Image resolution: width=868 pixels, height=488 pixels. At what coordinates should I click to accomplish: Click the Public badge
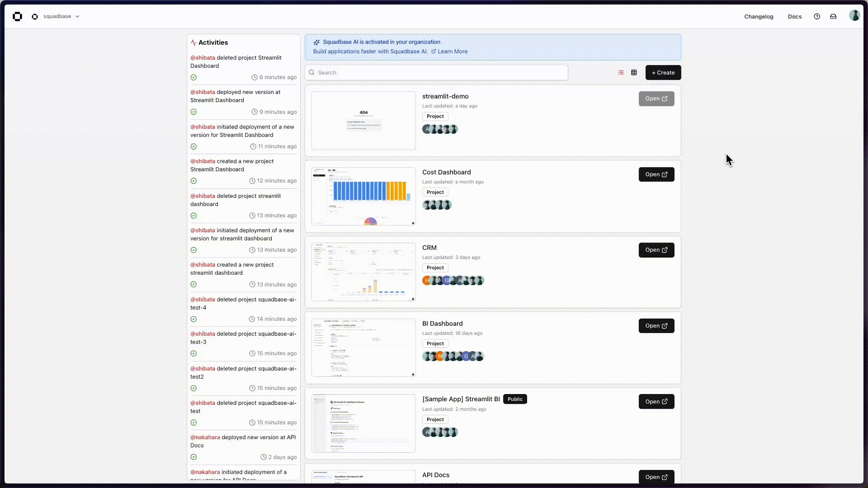(515, 399)
